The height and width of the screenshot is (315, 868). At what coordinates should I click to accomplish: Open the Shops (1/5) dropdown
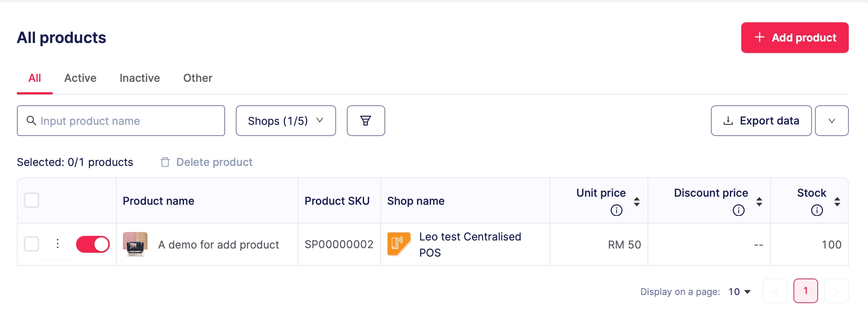point(286,121)
